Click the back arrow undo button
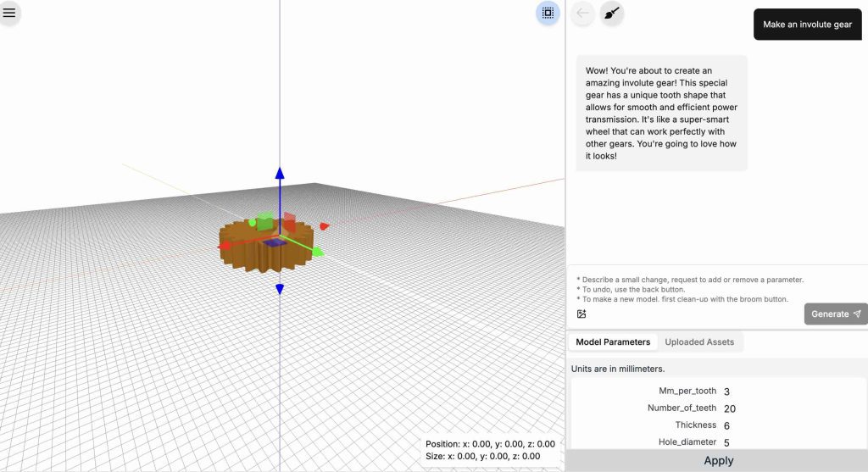The height and width of the screenshot is (472, 868). coord(582,14)
